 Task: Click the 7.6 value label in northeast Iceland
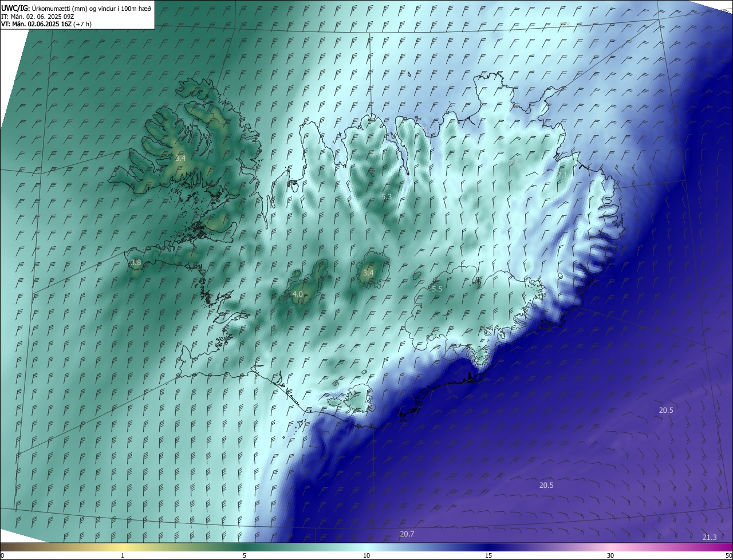pos(514,163)
